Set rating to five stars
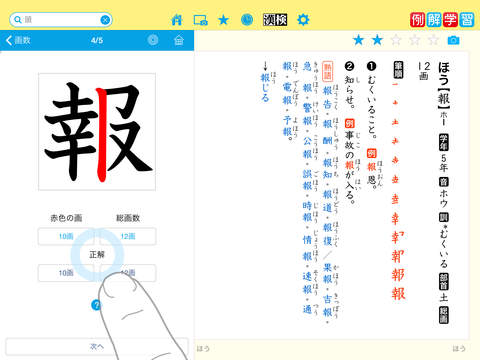The height and width of the screenshot is (360, 480). pos(433,40)
